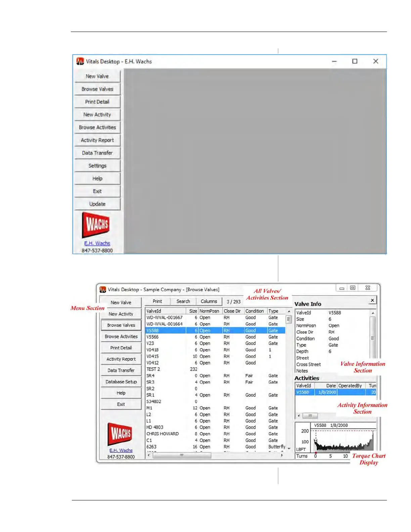Open Browse Activities in top window
411x532 pixels.
click(x=97, y=127)
